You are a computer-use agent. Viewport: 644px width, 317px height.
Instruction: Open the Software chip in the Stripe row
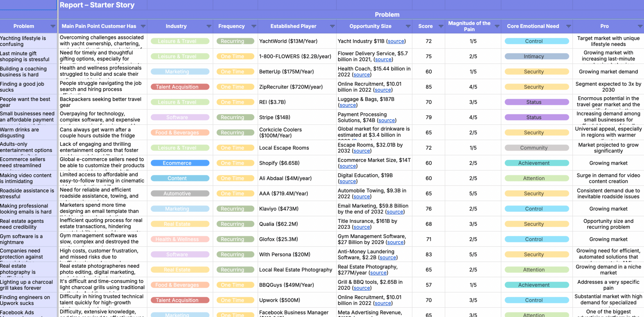(180, 117)
